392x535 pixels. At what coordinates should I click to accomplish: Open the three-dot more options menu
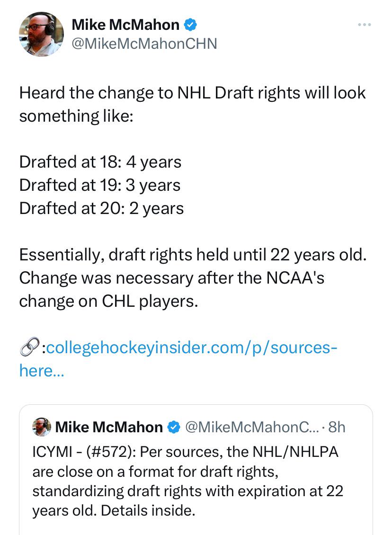pos(365,25)
